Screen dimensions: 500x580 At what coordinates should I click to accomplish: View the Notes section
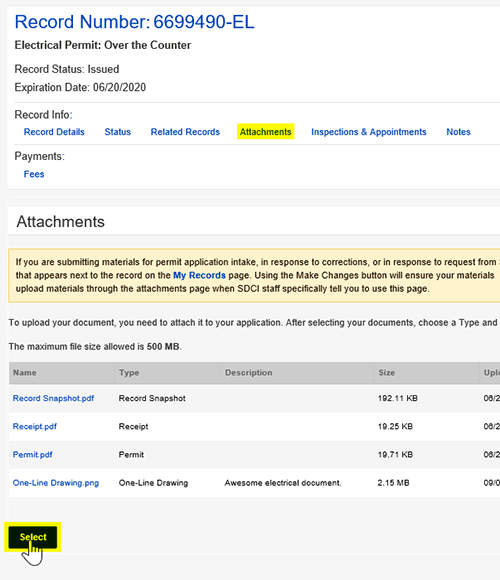tap(458, 132)
